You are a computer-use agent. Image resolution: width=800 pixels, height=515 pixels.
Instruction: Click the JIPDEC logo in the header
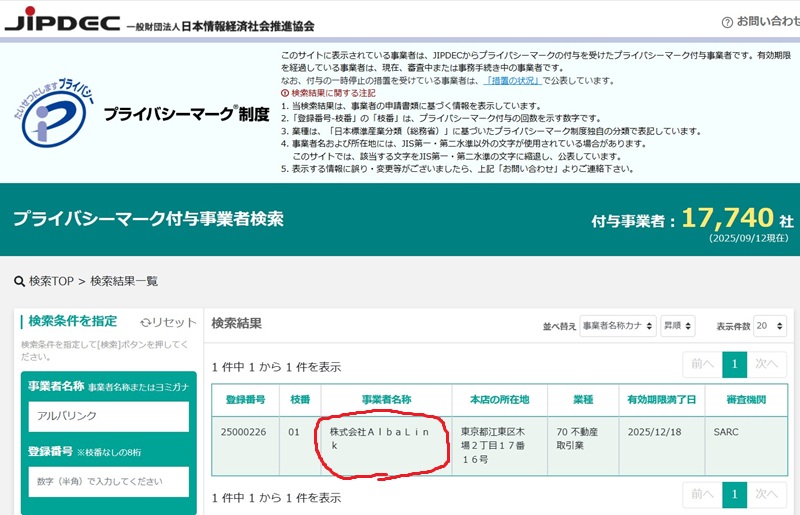point(60,20)
